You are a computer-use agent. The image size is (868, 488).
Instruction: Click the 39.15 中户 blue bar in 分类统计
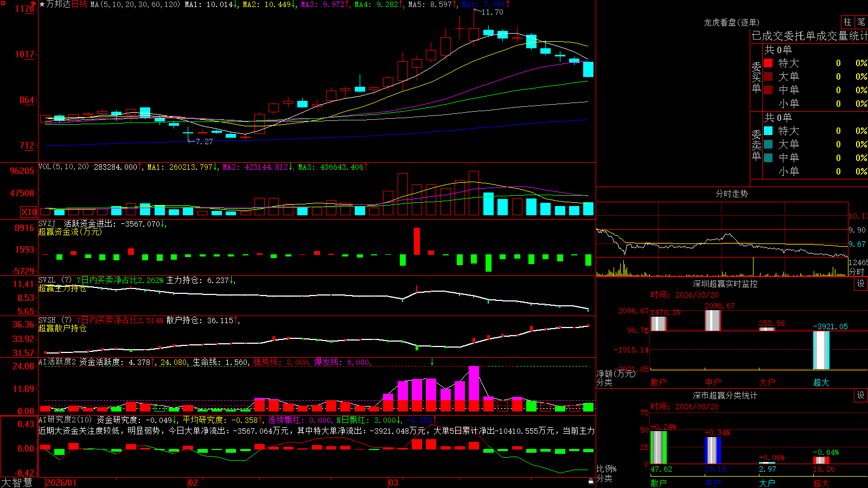coord(713,451)
